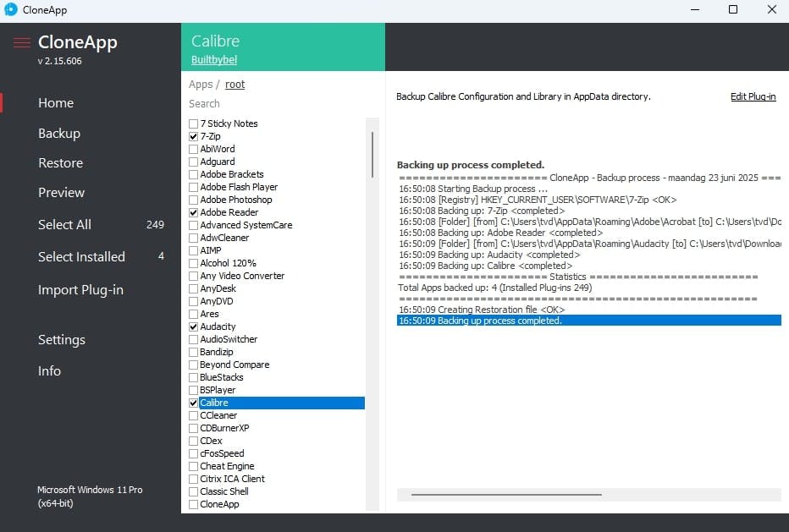Tick the AnyDesk checkbox
789x532 pixels.
(x=193, y=288)
